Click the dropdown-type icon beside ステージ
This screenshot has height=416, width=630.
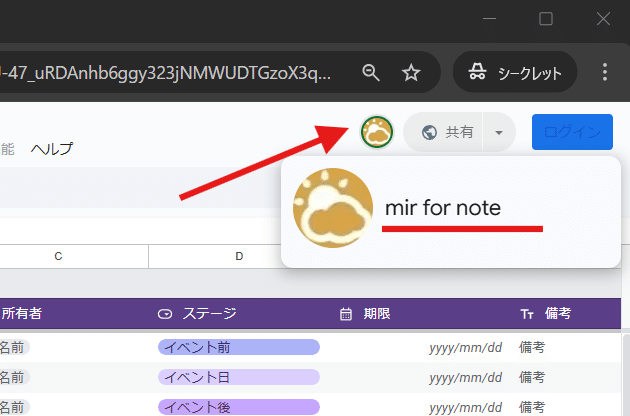pos(165,314)
